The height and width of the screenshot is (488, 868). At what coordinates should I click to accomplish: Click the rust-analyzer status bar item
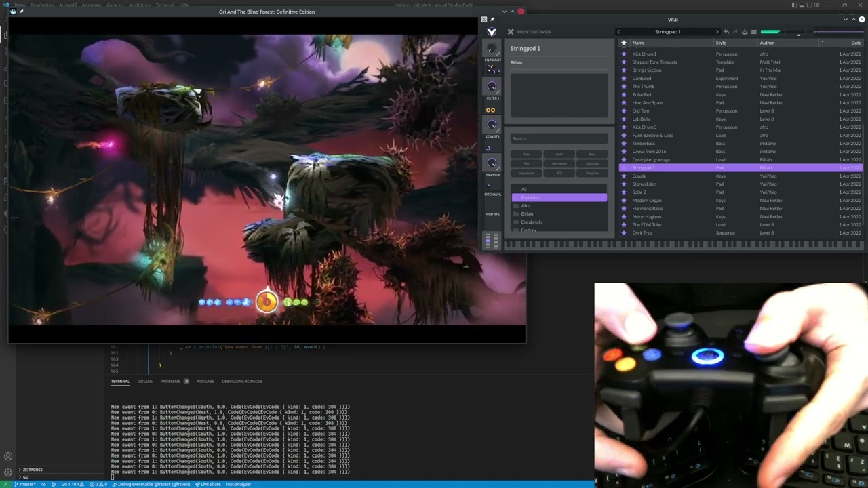[x=239, y=484]
